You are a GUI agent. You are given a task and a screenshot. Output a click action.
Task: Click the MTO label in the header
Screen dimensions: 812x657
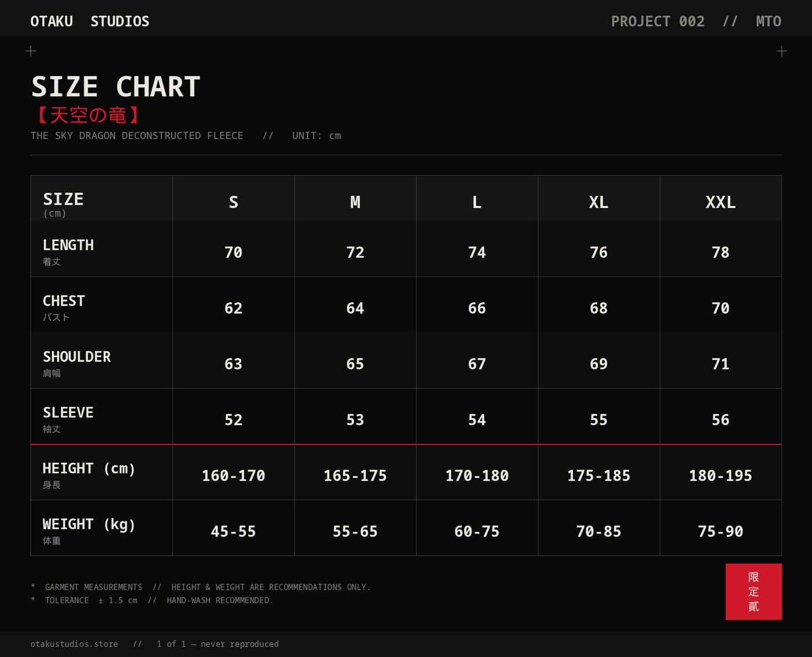pos(768,21)
